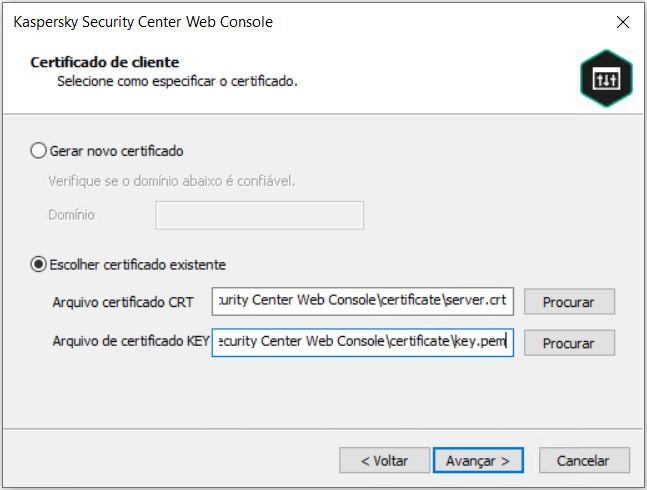Click the 'Selecione como especificar o certificado' subtitle
647x490 pixels.
tap(177, 80)
